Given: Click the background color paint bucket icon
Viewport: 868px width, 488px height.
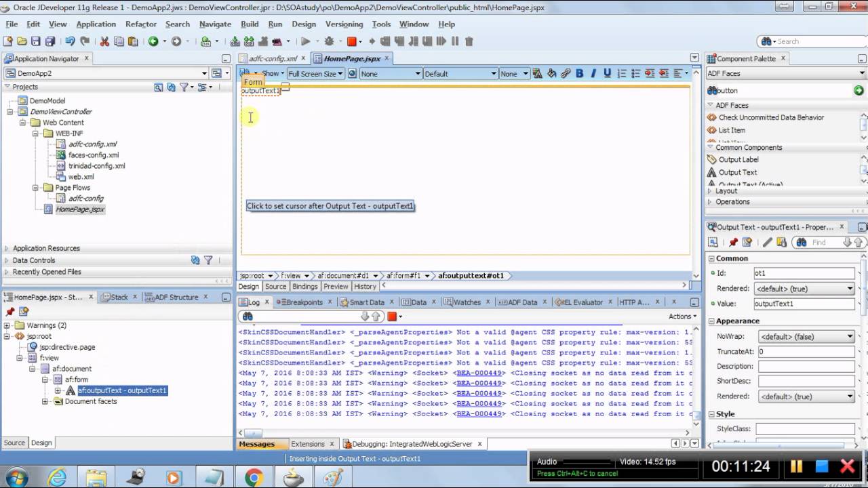Looking at the screenshot, I should click(x=551, y=73).
